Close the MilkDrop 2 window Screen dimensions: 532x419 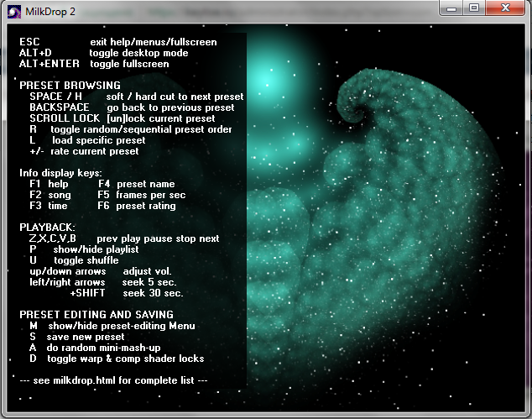click(506, 8)
